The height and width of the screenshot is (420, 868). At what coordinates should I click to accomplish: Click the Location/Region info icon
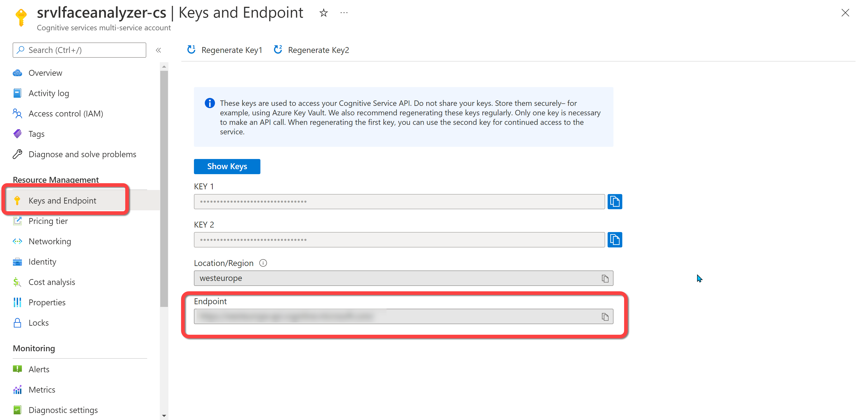[x=263, y=263]
